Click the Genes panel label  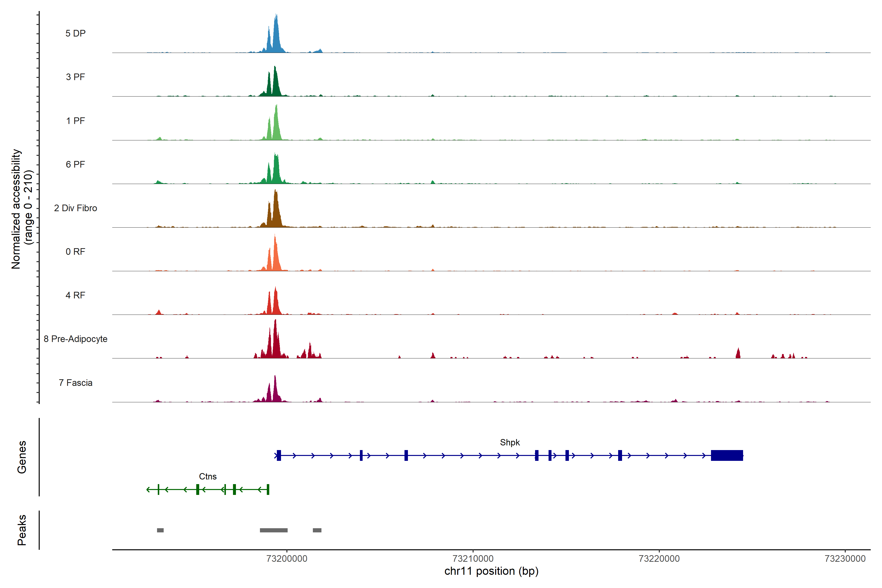pos(22,457)
